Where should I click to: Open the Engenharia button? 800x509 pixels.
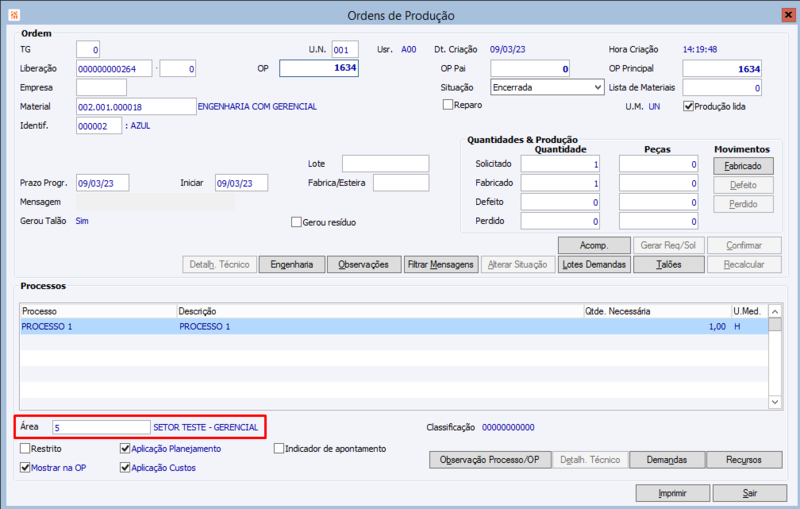[x=292, y=264]
